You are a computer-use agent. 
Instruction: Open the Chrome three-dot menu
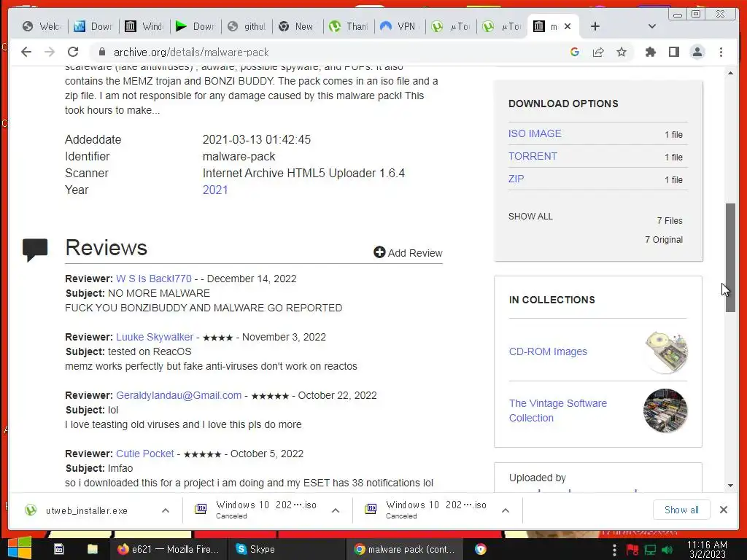pos(721,52)
